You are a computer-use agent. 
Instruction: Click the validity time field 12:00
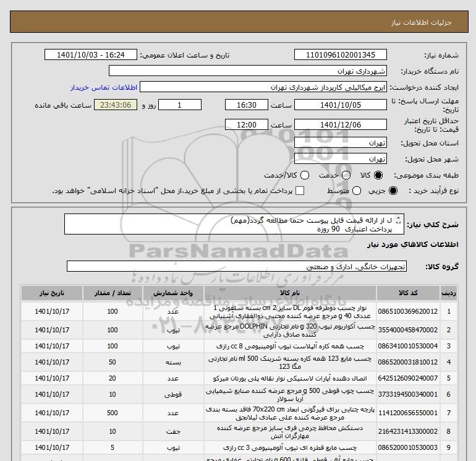tap(247, 124)
